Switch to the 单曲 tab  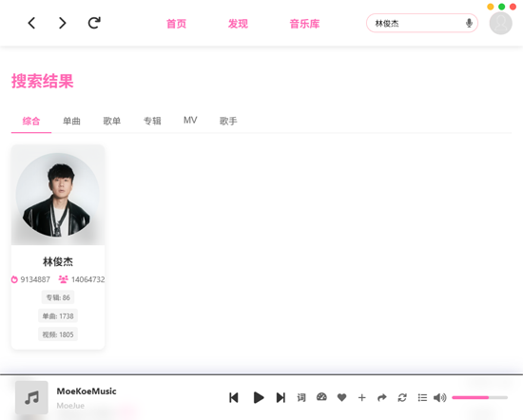click(x=71, y=121)
